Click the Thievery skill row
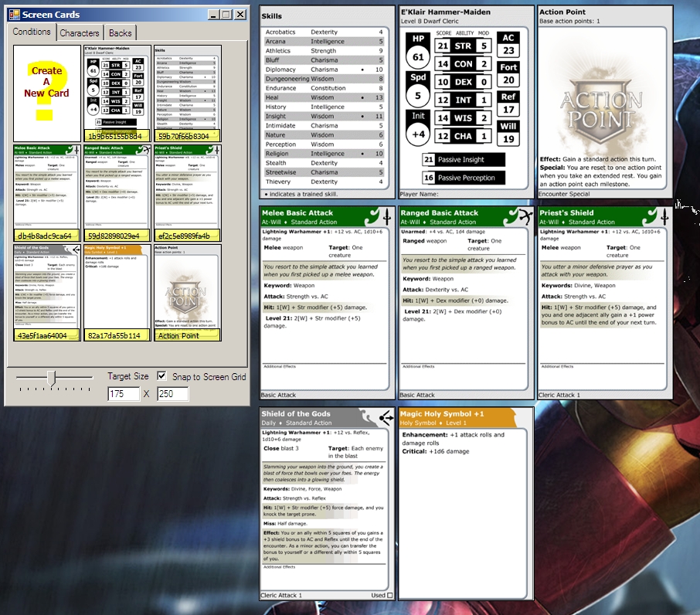 click(324, 182)
